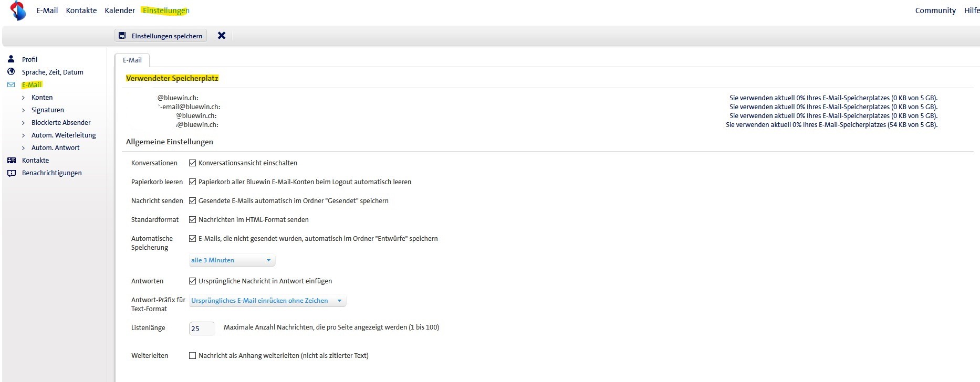980x382 pixels.
Task: Open the 'alle 3 Minuten' dropdown
Action: (x=232, y=260)
